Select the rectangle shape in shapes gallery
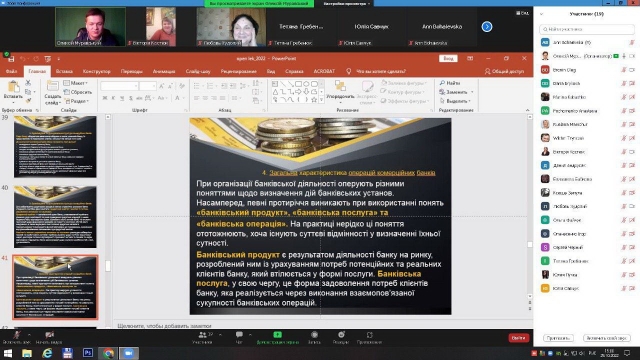This screenshot has height=360, width=640. click(298, 84)
